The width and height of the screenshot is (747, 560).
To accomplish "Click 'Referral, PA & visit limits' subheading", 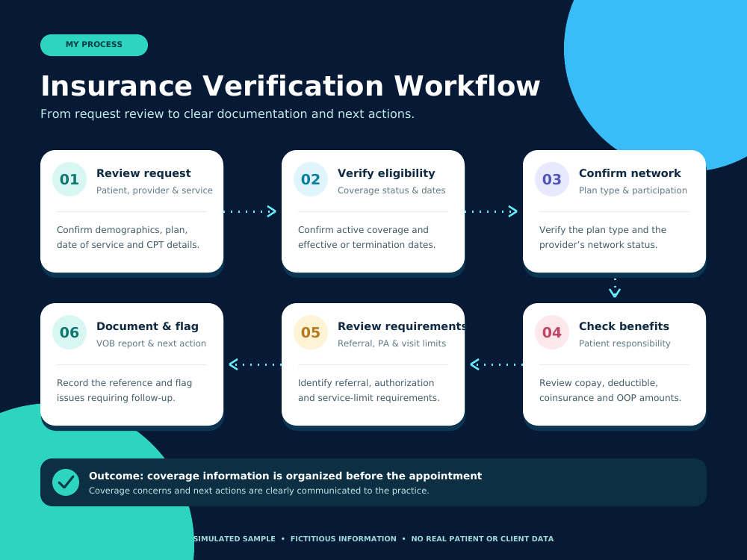I will tap(391, 343).
